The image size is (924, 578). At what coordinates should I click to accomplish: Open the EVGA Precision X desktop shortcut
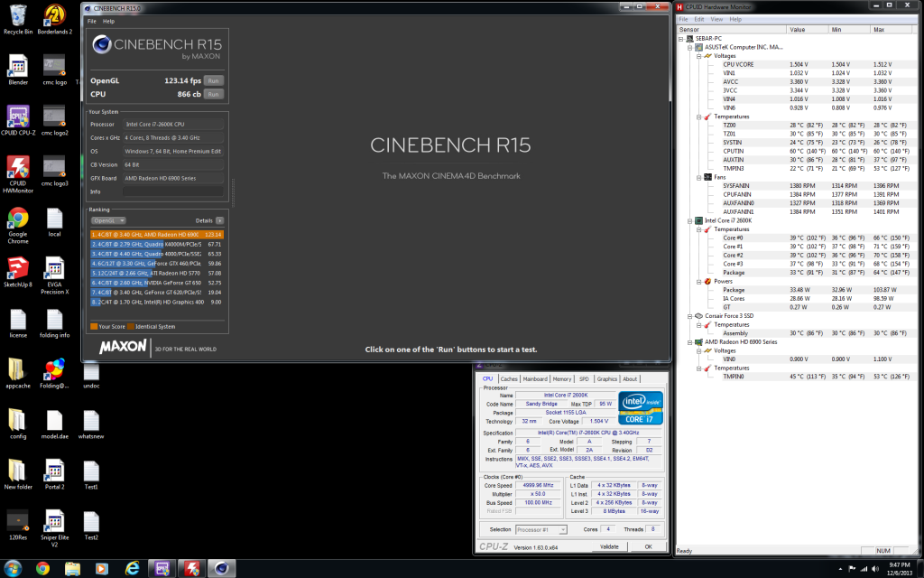pos(55,276)
